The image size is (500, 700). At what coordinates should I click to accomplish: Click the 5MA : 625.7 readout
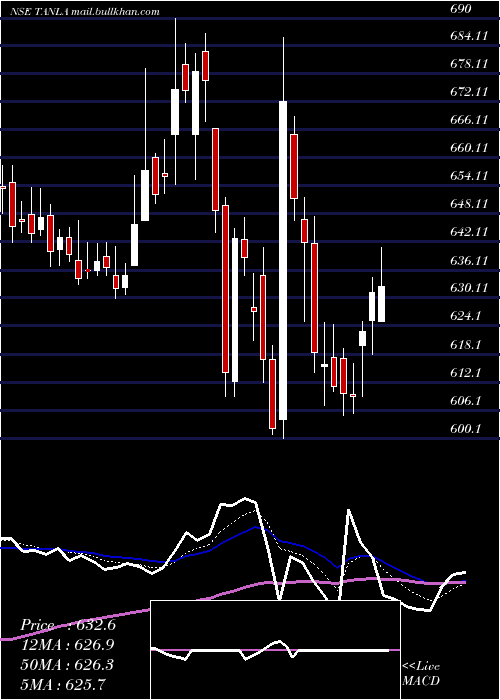pyautogui.click(x=63, y=684)
